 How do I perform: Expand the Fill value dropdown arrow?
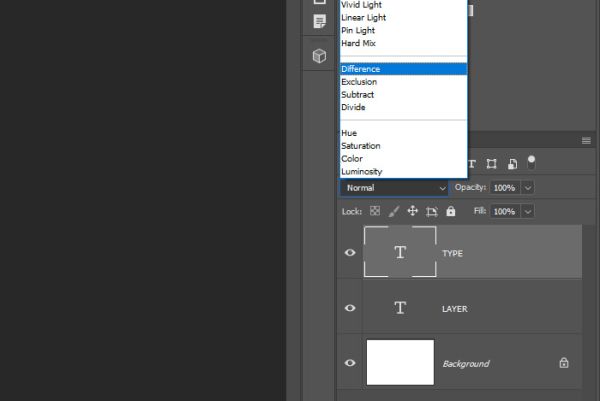pos(528,212)
